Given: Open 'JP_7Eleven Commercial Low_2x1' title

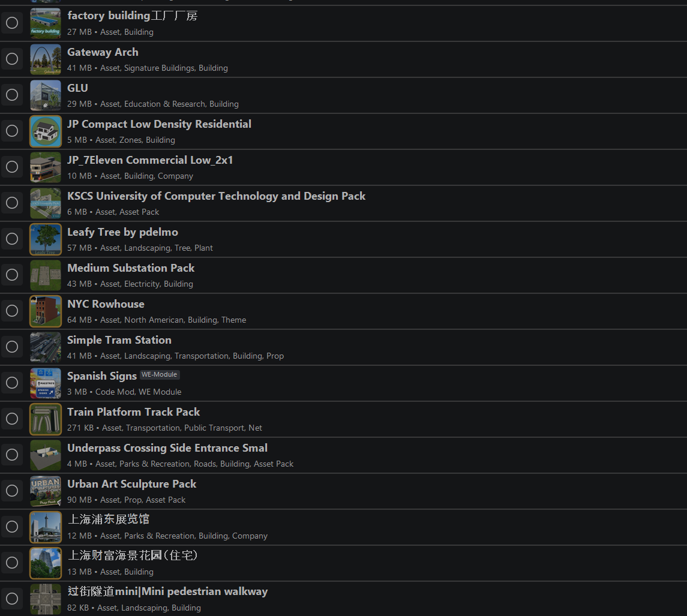Looking at the screenshot, I should click(150, 160).
